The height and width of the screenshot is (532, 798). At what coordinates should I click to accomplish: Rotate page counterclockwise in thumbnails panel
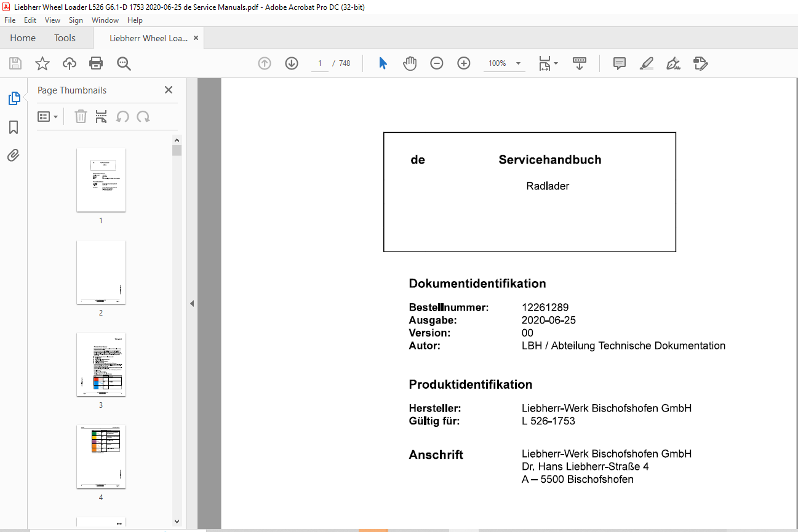122,116
